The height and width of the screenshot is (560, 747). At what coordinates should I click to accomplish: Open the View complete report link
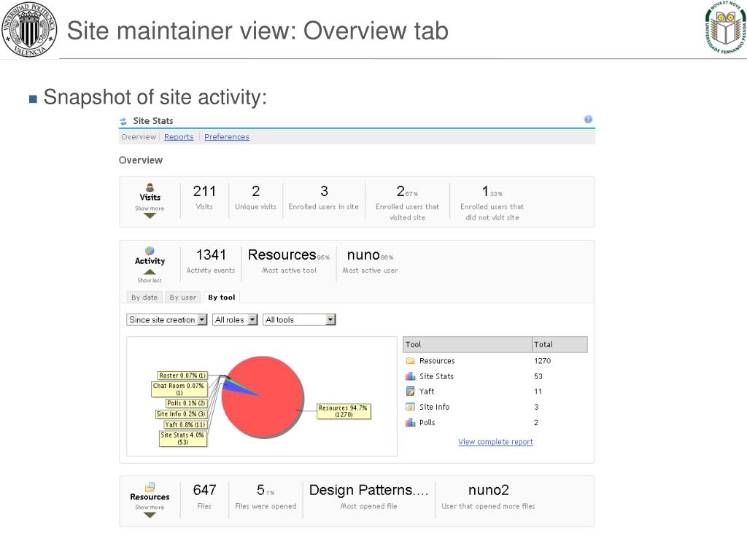click(495, 442)
